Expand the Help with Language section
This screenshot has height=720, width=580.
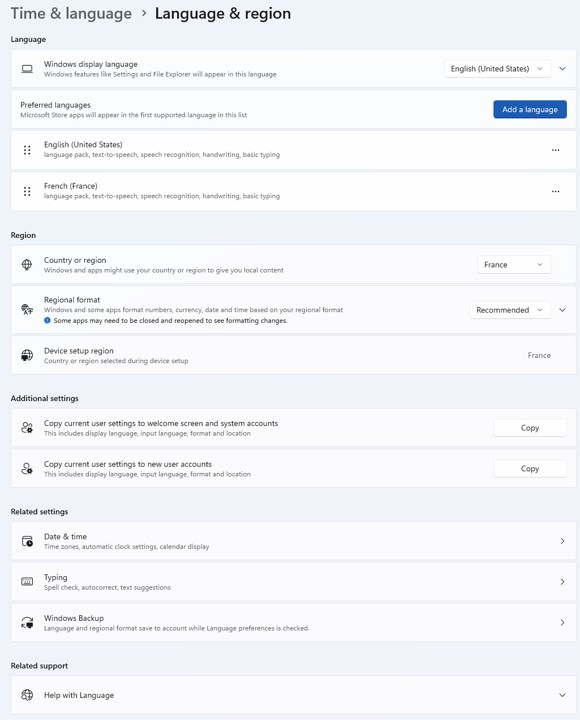click(562, 695)
